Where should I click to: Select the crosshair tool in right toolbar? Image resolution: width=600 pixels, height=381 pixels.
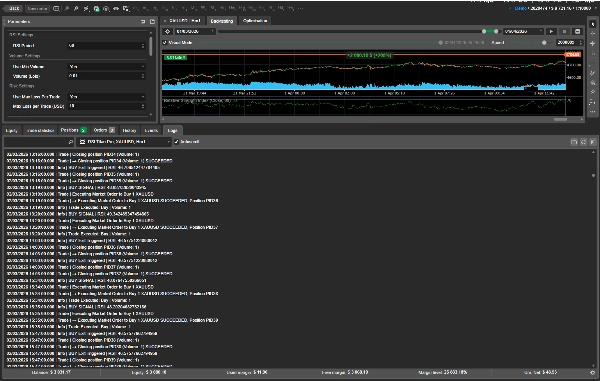click(x=592, y=34)
